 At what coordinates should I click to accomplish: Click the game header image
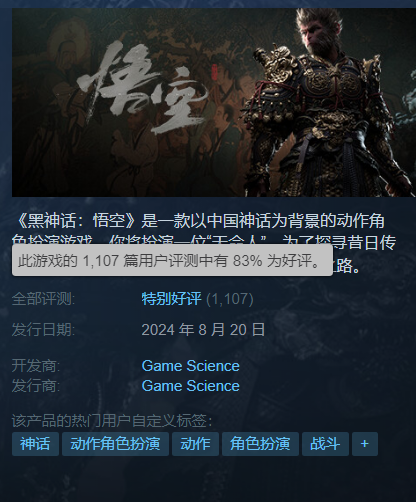214,102
